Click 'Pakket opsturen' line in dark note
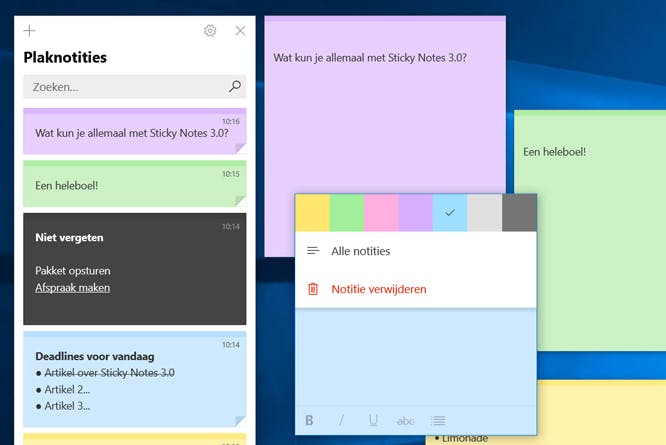This screenshot has height=445, width=666. tap(73, 270)
